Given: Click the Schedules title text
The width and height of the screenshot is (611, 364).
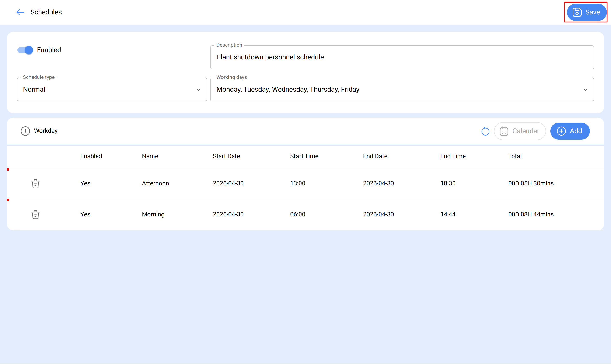Looking at the screenshot, I should (46, 12).
